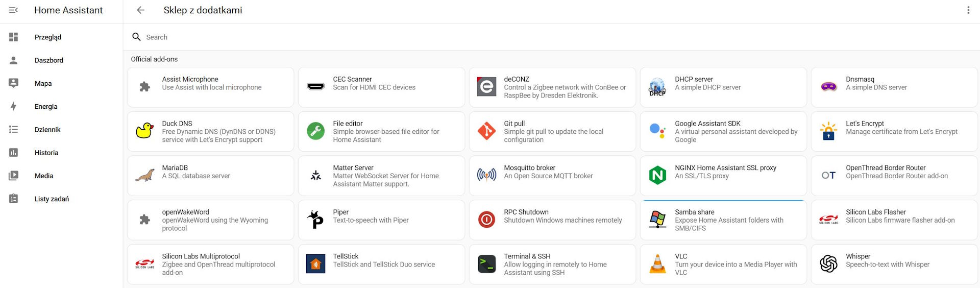This screenshot has height=288, width=980.
Task: Click the Duck DNS duck icon
Action: point(145,131)
